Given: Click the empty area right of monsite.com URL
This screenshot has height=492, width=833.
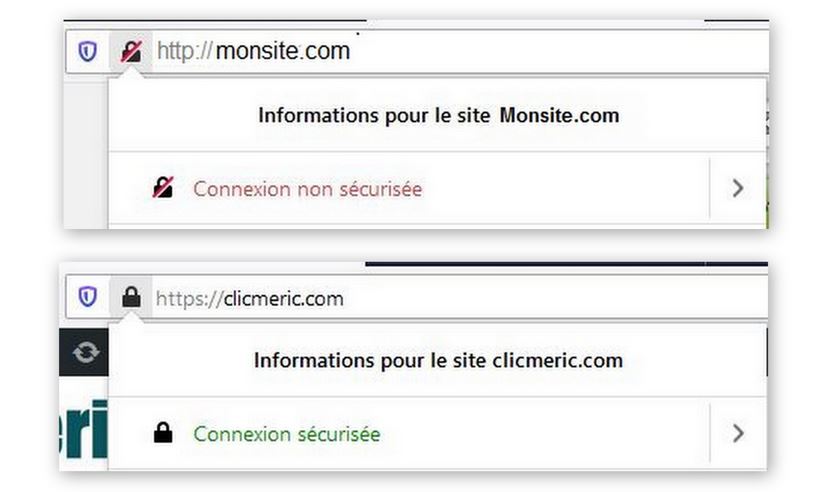Looking at the screenshot, I should [558, 52].
